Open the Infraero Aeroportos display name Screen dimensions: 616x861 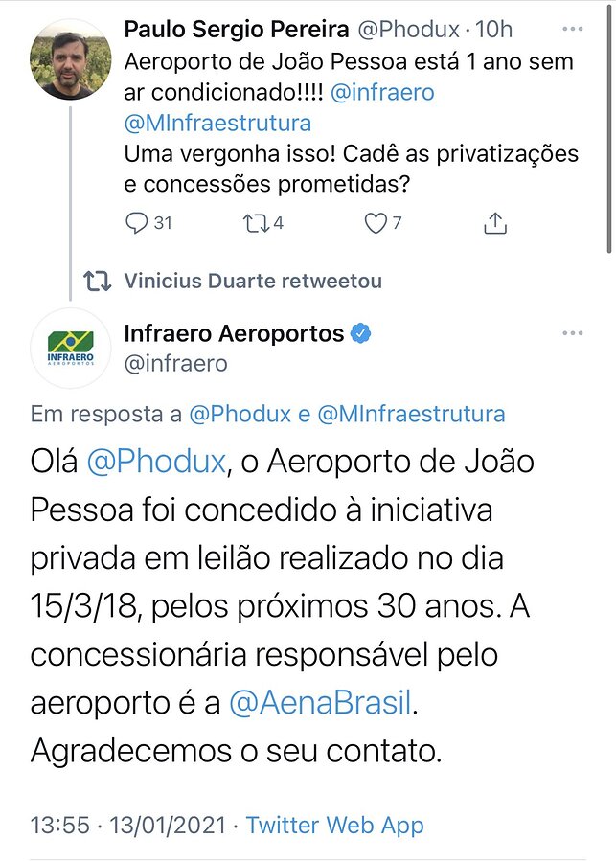click(x=234, y=333)
